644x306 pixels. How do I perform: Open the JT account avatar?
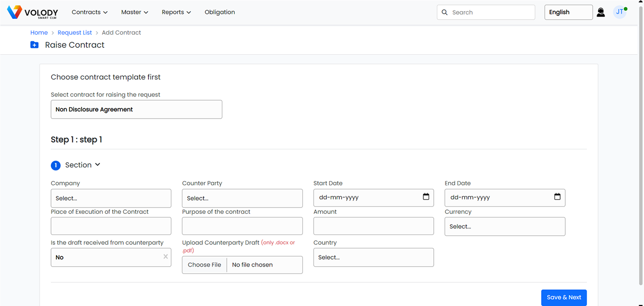pyautogui.click(x=619, y=12)
